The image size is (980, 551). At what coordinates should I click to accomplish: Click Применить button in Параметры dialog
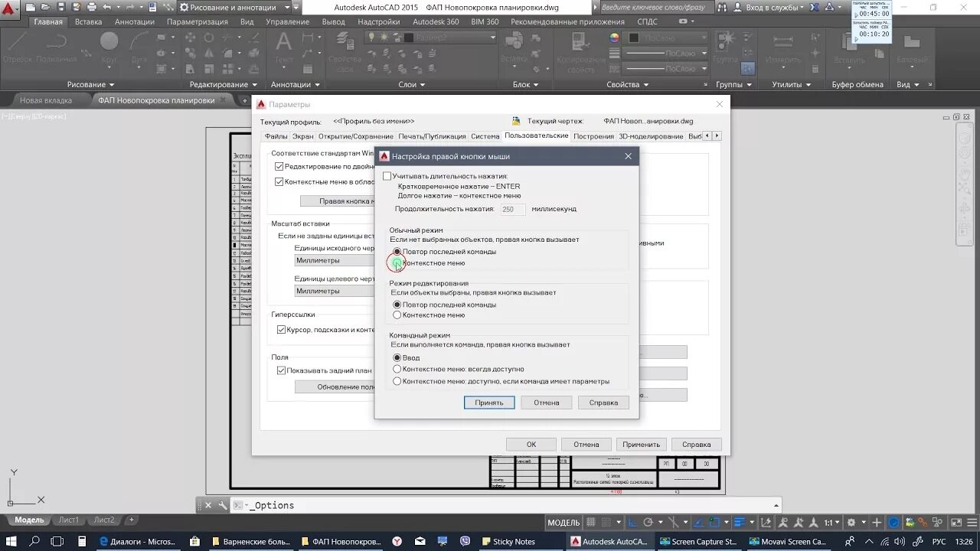coord(641,444)
